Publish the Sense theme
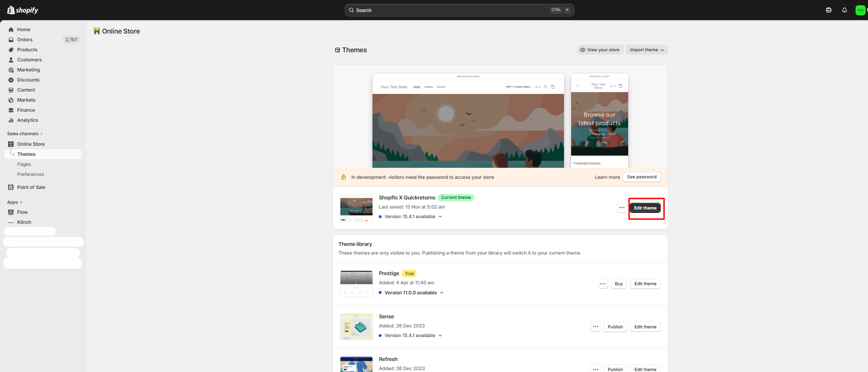Viewport: 868px width, 372px height. pyautogui.click(x=615, y=327)
